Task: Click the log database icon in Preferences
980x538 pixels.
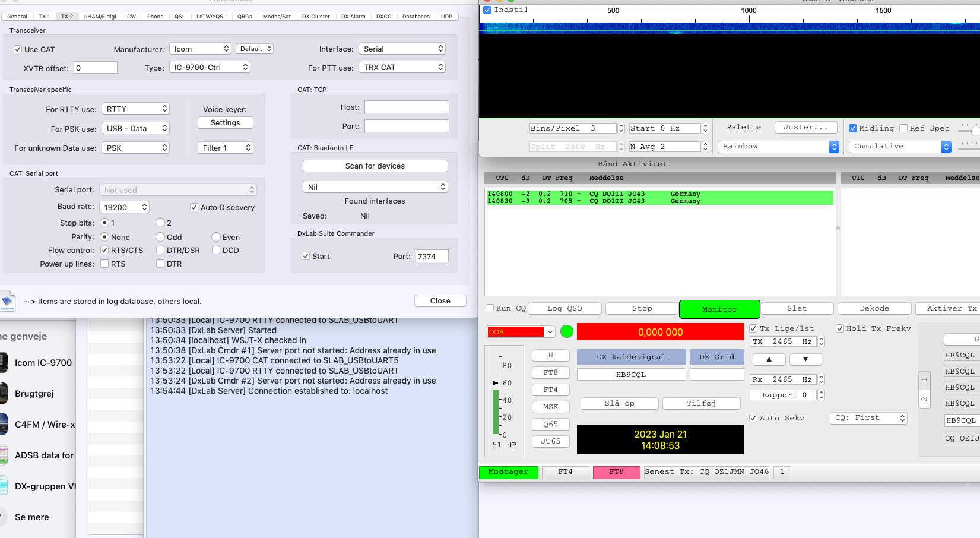Action: pos(7,300)
